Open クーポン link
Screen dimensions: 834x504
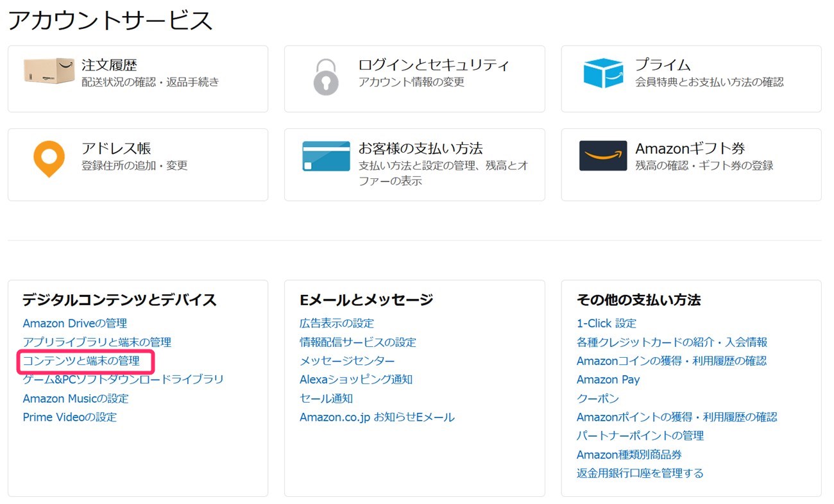pyautogui.click(x=598, y=398)
